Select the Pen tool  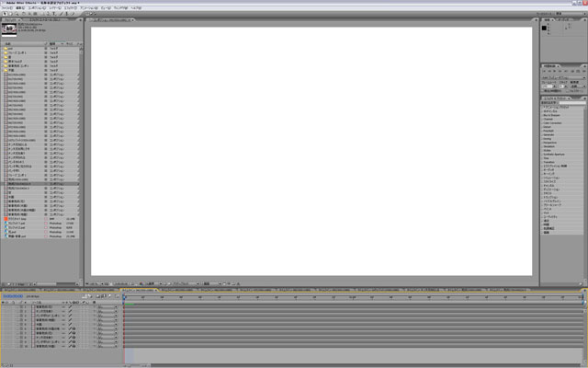[x=48, y=14]
